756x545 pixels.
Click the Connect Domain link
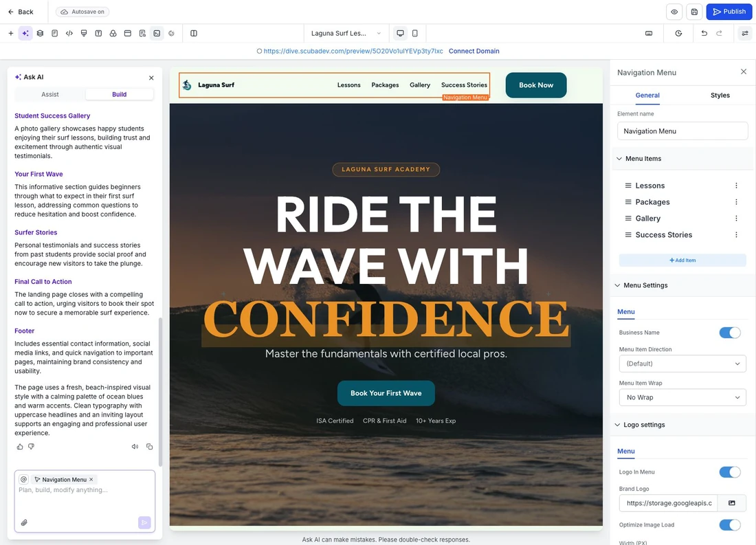pos(474,51)
